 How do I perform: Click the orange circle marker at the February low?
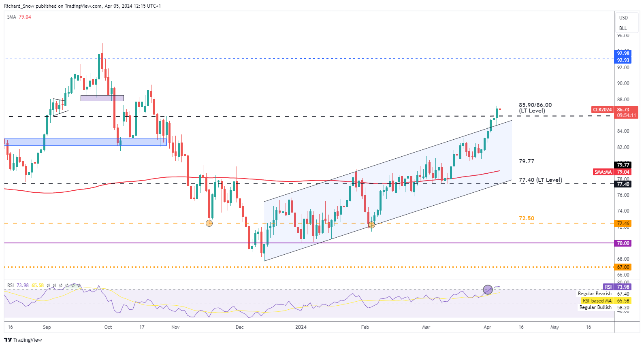[x=371, y=224]
